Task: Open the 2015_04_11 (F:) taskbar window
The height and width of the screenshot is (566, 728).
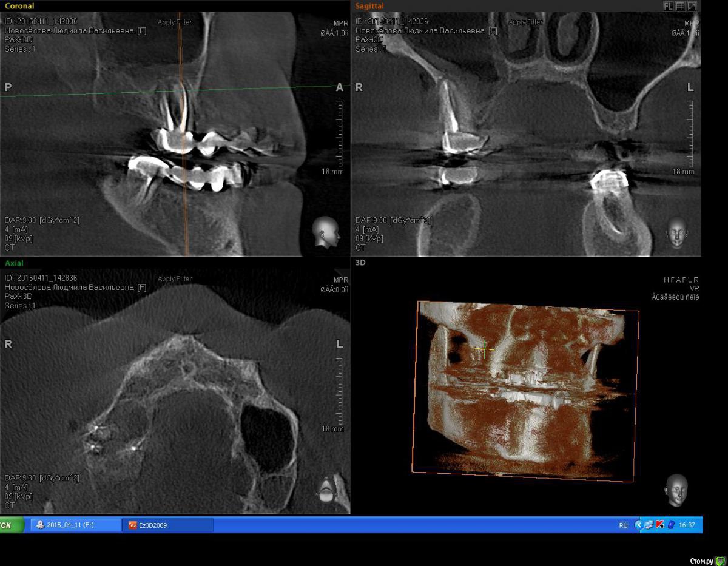Action: tap(75, 525)
